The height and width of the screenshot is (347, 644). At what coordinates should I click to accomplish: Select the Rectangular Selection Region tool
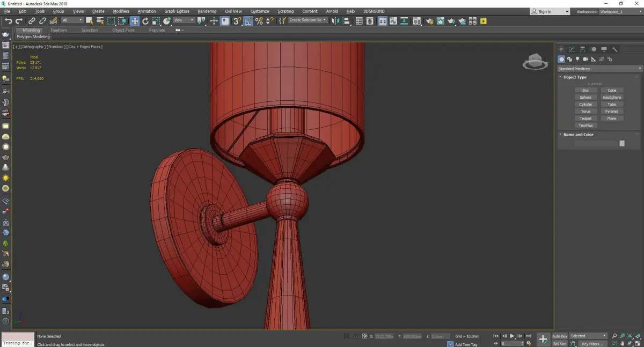point(111,21)
